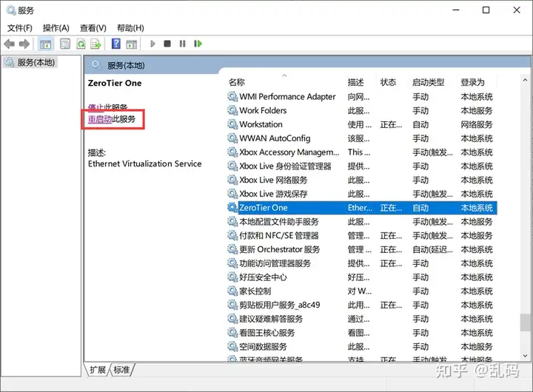
Task: Select the gear icon of Work Folders
Action: click(232, 110)
